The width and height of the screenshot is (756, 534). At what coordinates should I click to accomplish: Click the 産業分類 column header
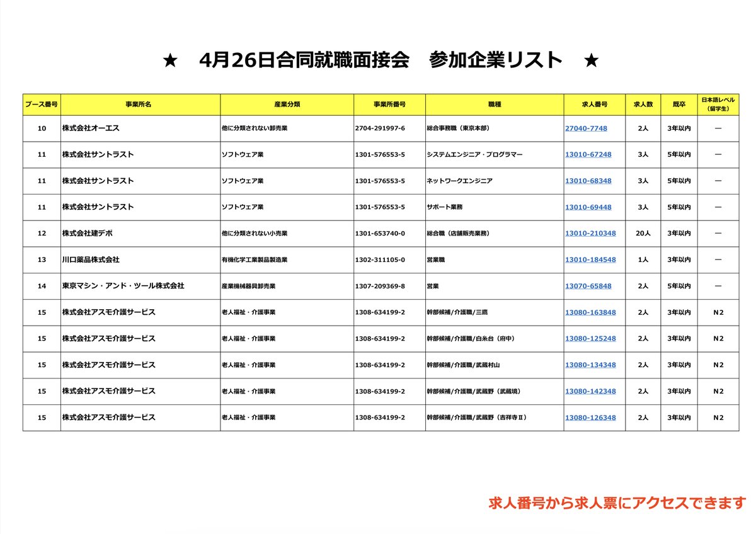click(287, 105)
